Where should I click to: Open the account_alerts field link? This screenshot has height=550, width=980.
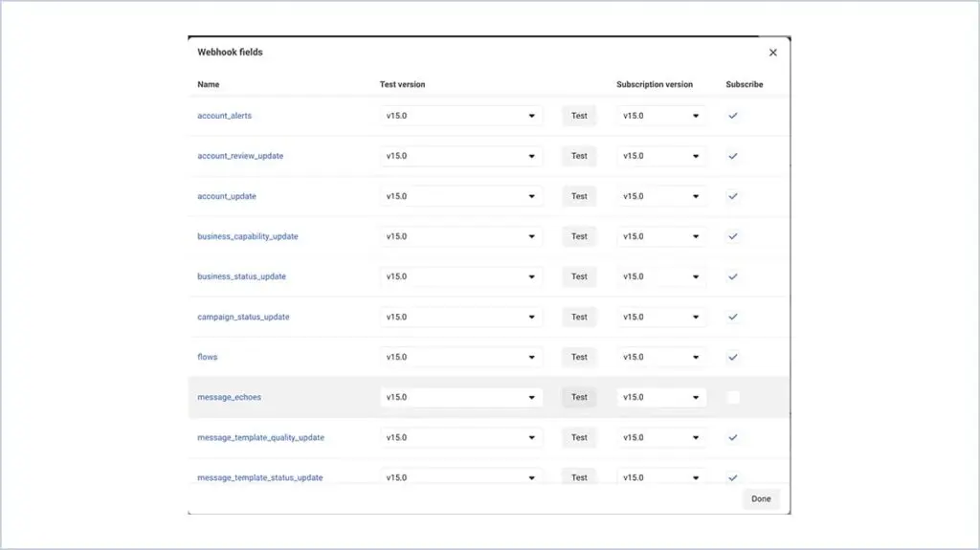(224, 116)
